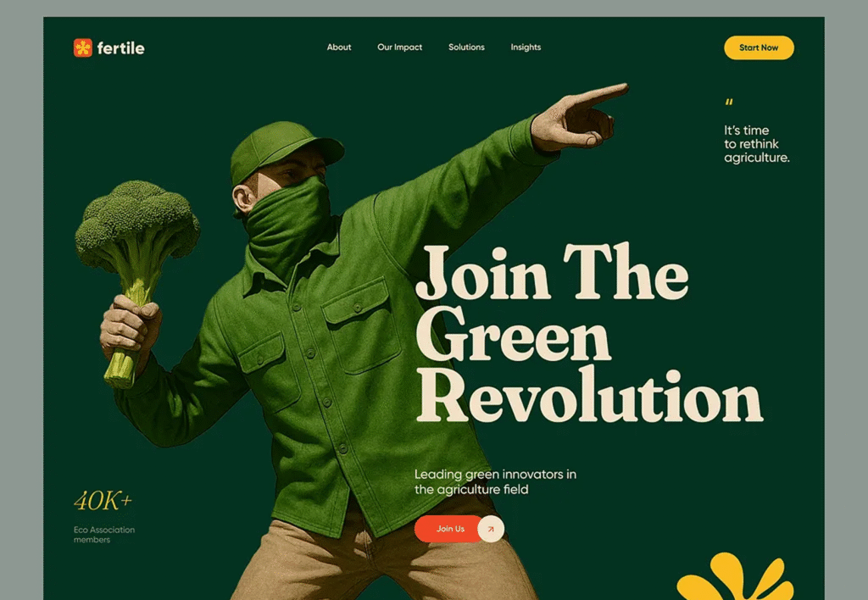Open the Solutions nav link

coord(466,47)
